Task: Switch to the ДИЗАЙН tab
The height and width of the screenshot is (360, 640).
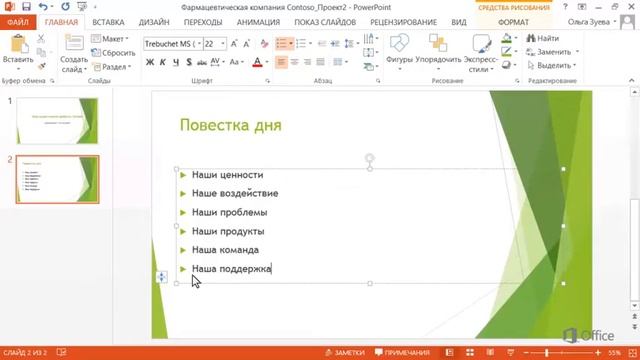Action: 154,22
